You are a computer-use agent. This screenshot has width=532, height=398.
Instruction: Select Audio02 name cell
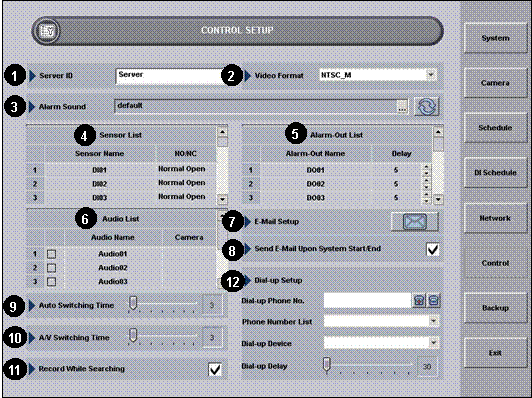[x=113, y=268]
